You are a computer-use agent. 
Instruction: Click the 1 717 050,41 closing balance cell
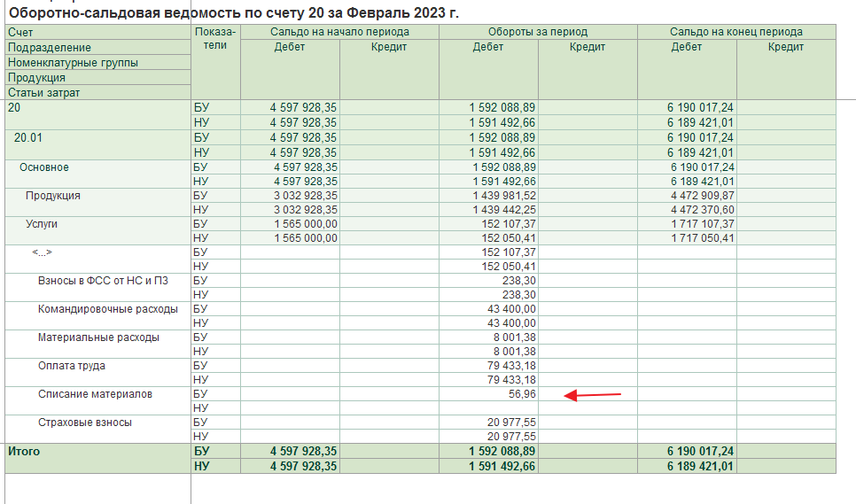click(701, 238)
